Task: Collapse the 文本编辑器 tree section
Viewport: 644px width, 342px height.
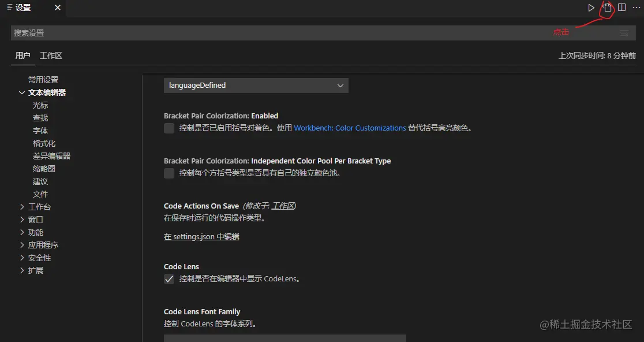Action: [x=22, y=93]
